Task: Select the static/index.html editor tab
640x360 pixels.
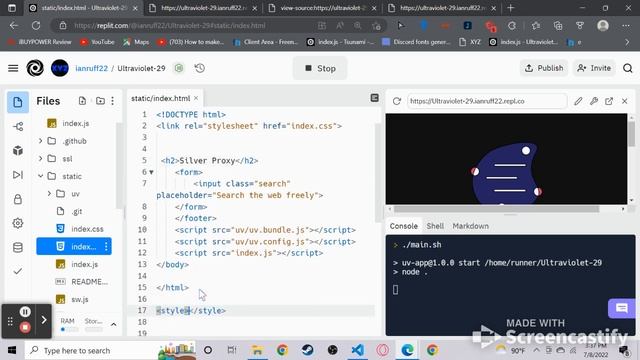Action: [x=160, y=98]
